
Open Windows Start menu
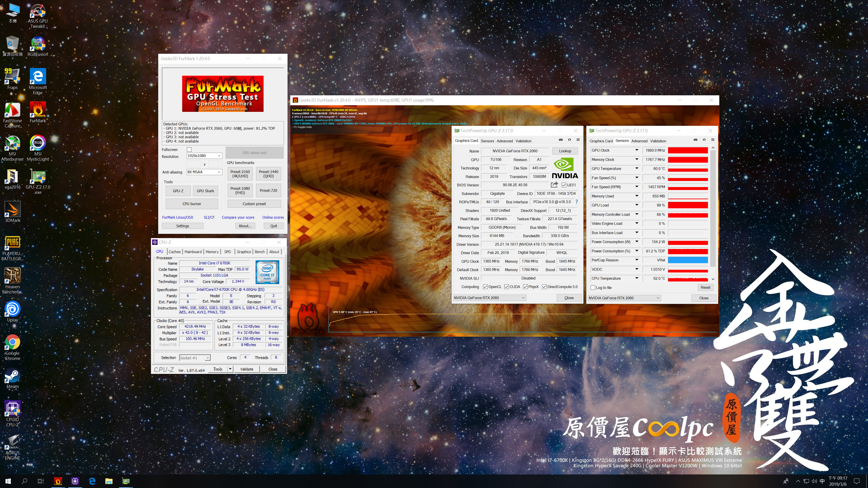[8, 481]
